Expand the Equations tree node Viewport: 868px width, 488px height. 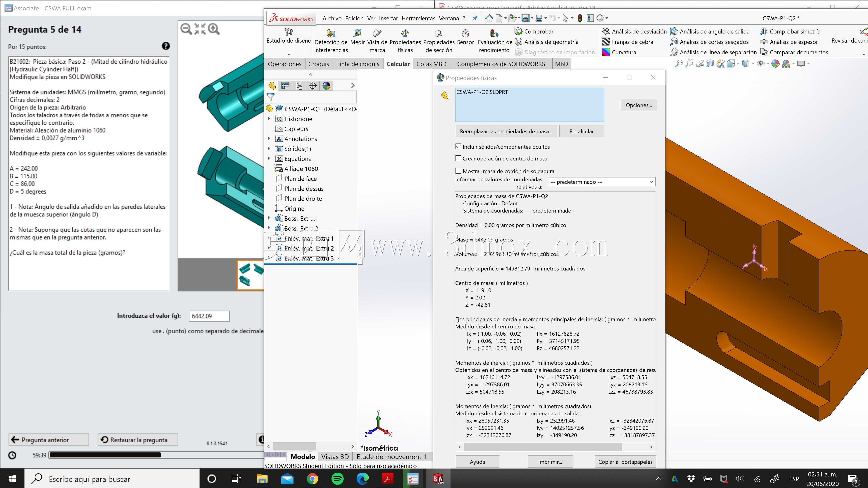[269, 158]
